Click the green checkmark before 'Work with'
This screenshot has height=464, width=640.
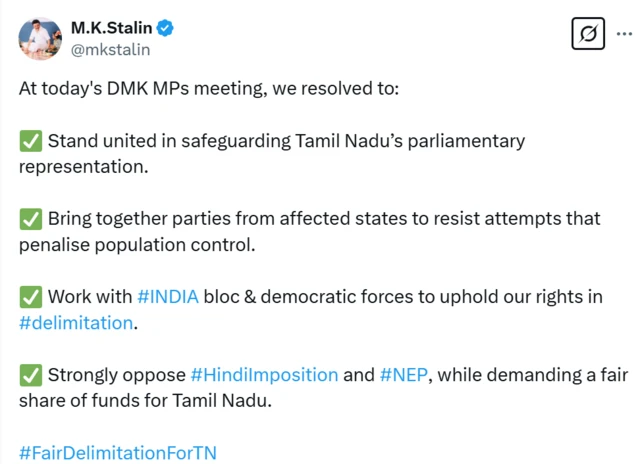(x=30, y=297)
